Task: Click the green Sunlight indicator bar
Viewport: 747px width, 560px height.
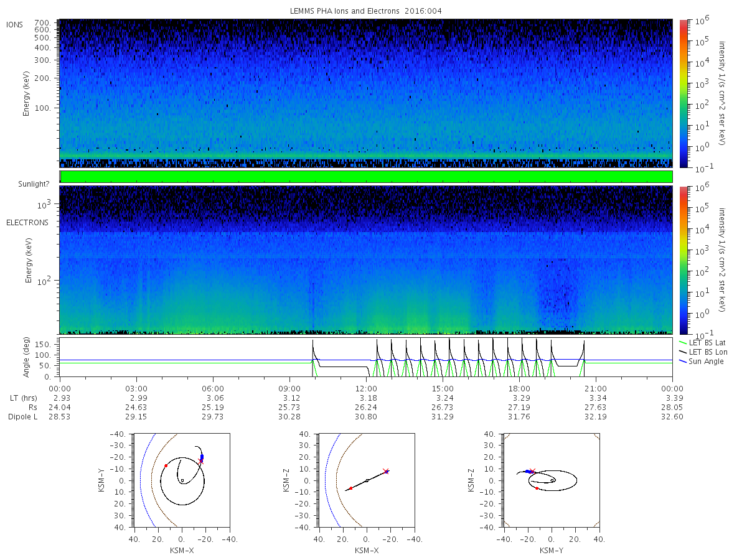Action: click(x=366, y=177)
